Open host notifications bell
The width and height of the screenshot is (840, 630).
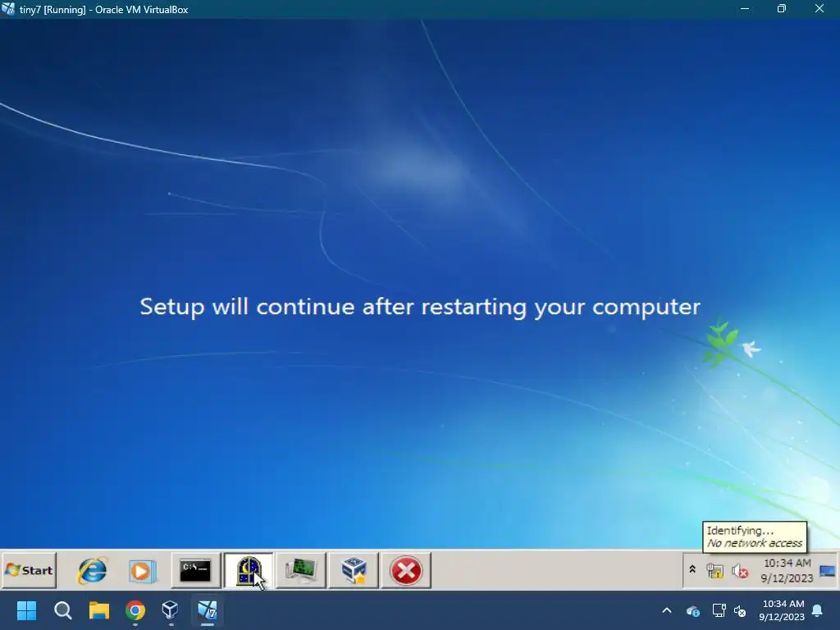point(818,610)
